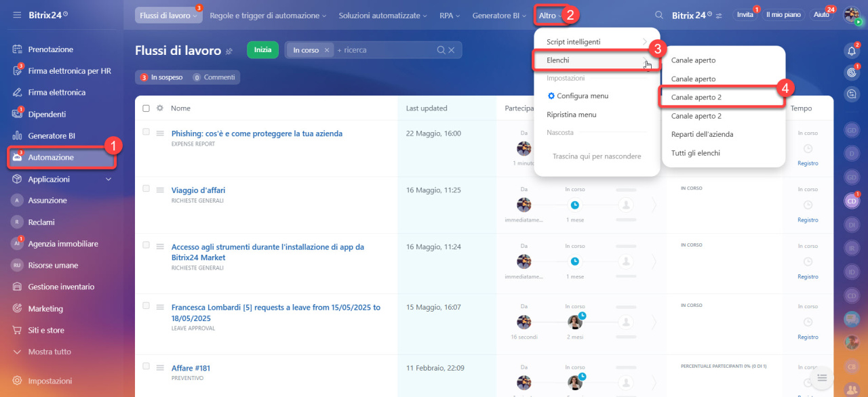Click the magnifier inside the filter search box
Viewport: 868px width, 397px height.
tap(441, 50)
